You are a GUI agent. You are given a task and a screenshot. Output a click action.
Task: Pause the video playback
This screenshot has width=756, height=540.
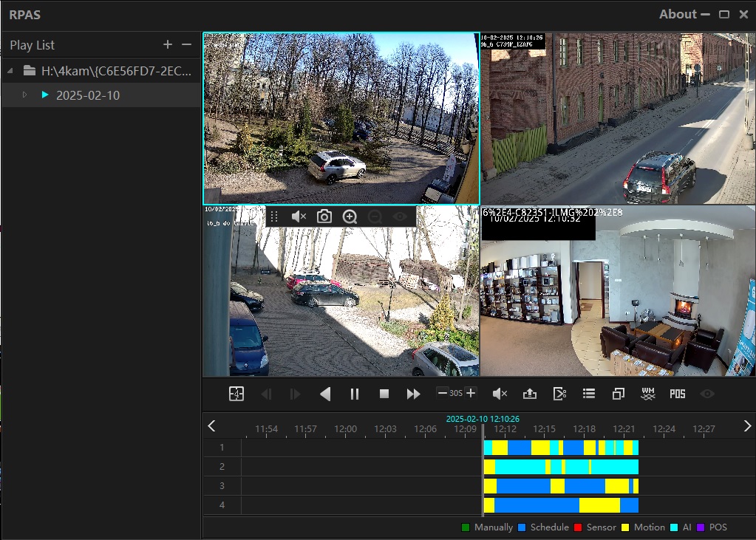355,394
